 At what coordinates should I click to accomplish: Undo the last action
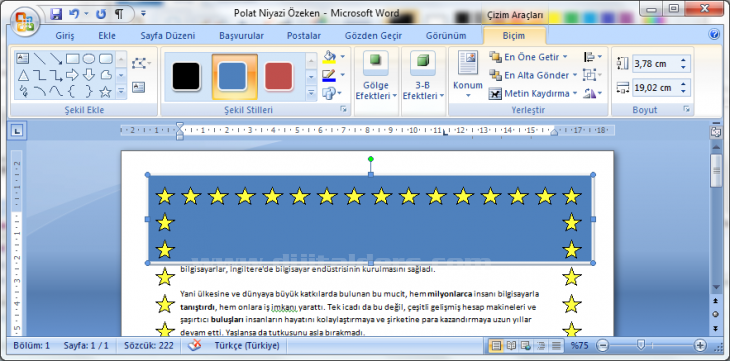[74, 14]
